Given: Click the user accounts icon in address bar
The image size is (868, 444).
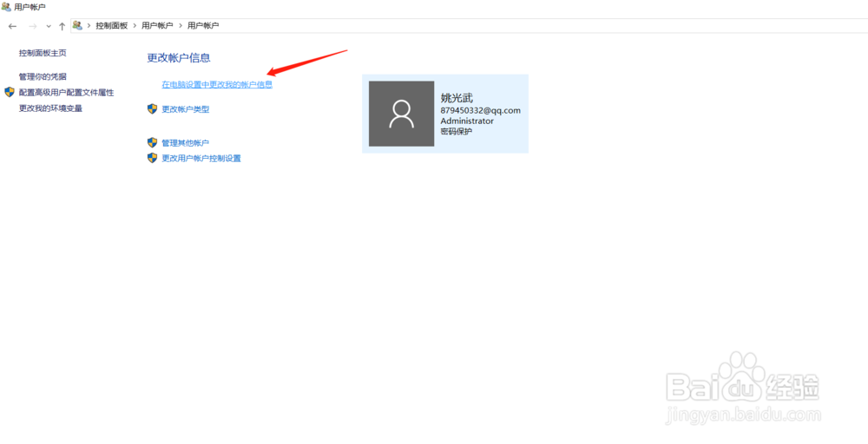Looking at the screenshot, I should coord(77,25).
